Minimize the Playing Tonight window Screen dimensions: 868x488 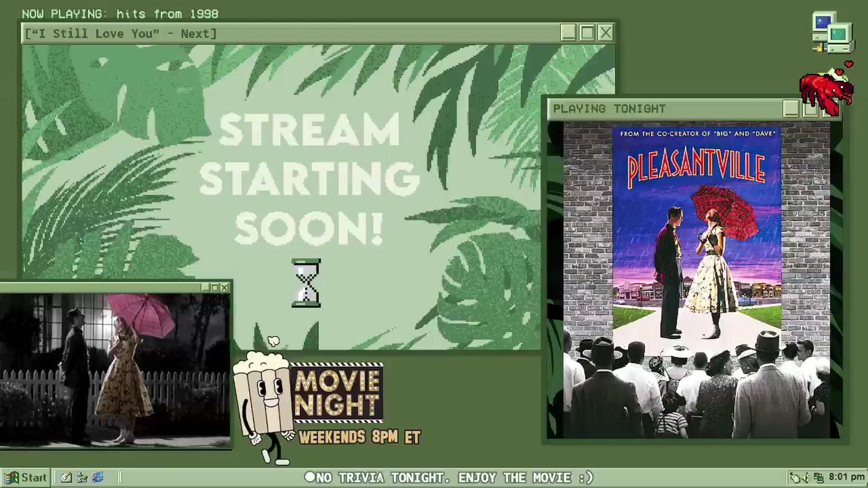tap(791, 109)
